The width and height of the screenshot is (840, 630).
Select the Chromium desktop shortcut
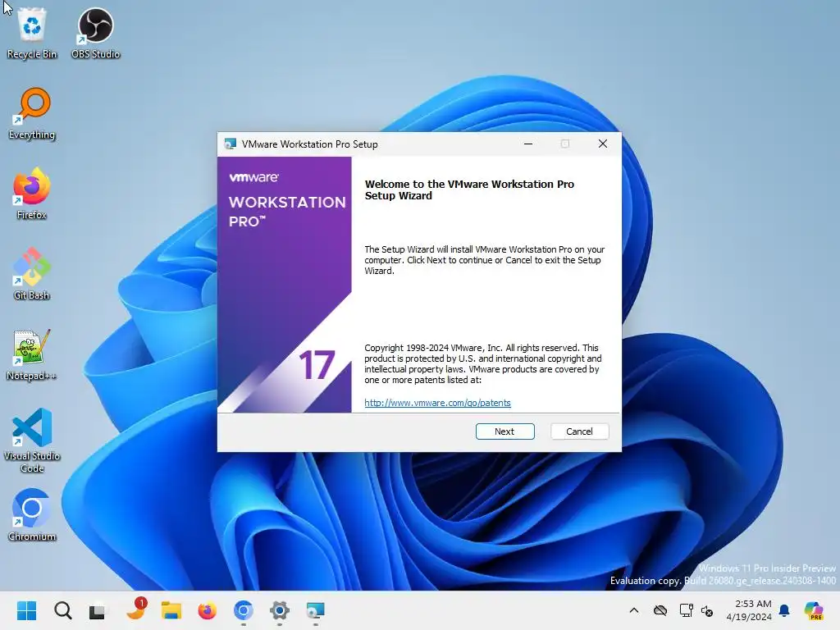tap(32, 515)
